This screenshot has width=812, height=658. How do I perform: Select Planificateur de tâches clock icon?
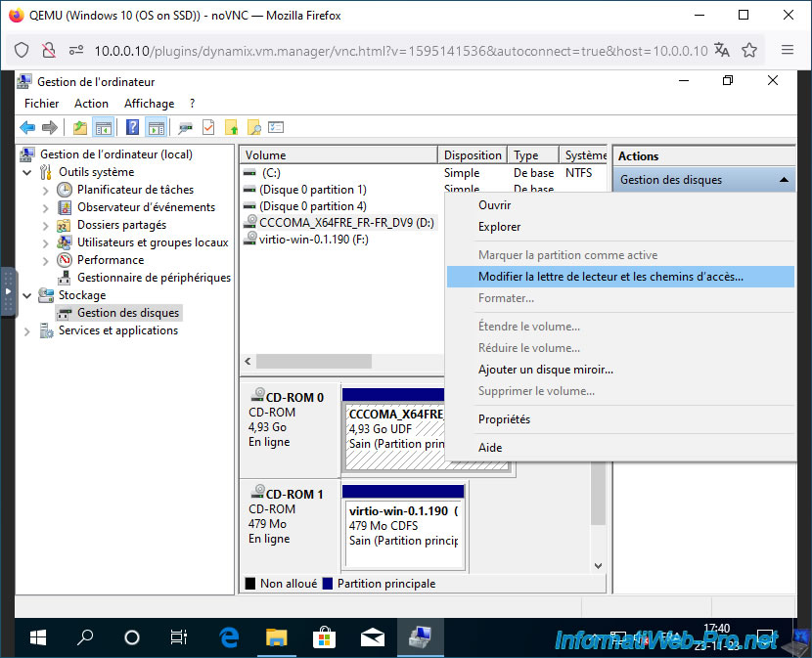(65, 190)
